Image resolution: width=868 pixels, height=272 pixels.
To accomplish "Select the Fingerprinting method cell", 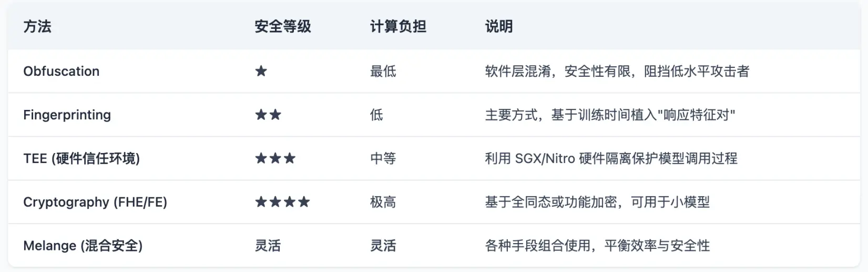I will pyautogui.click(x=67, y=115).
